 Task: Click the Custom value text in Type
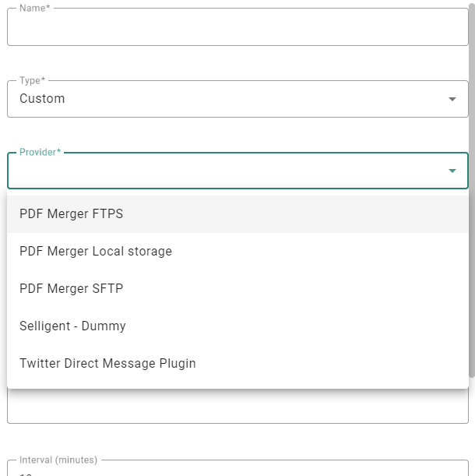(42, 99)
